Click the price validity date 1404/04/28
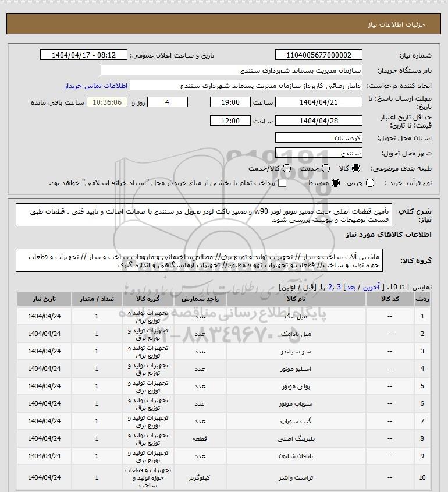The width and height of the screenshot is (448, 492). [318, 121]
